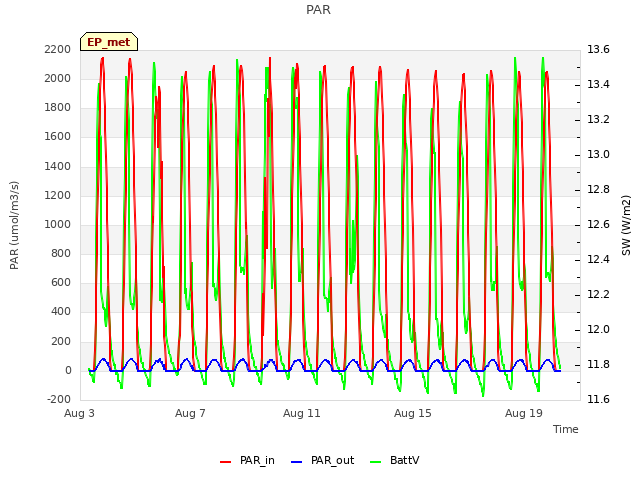Screen dimensions: 640x480
Task: Toggle the BattV legend entry
Action: point(394,460)
